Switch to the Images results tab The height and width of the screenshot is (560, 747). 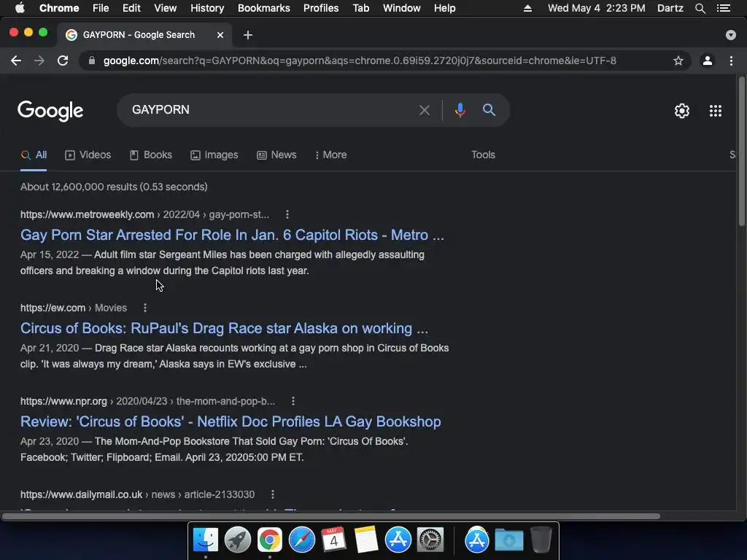[214, 155]
